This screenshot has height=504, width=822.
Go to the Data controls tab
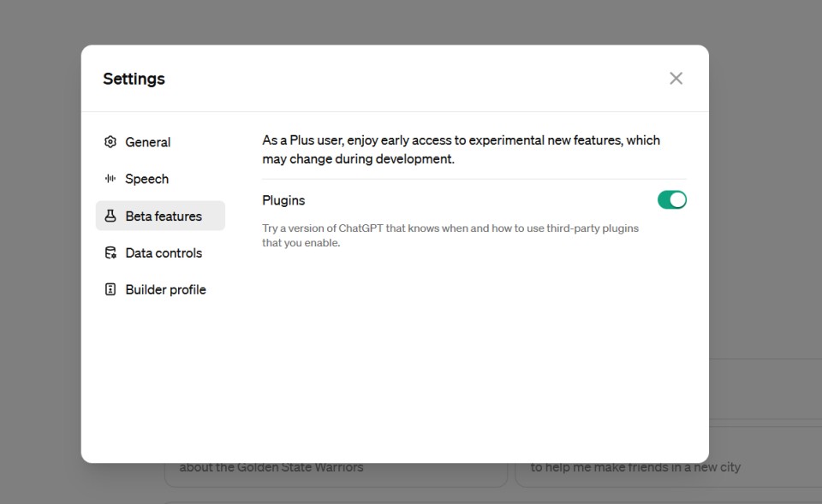click(x=164, y=252)
